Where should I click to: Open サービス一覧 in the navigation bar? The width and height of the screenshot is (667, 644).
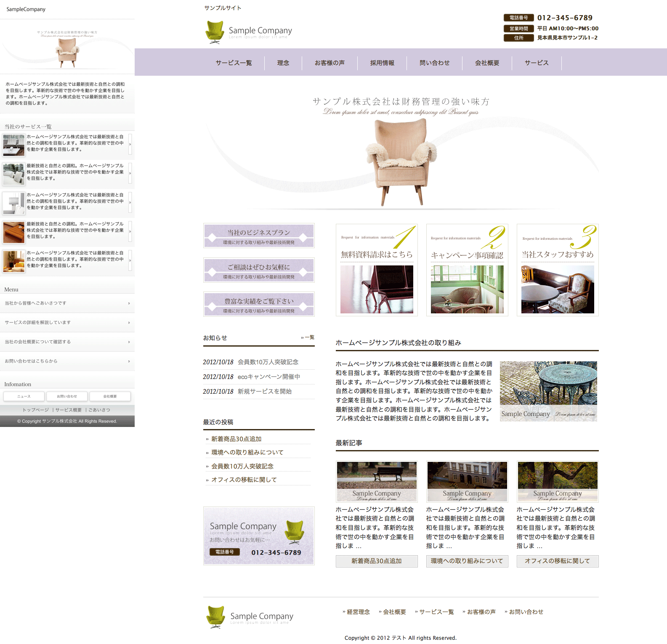(234, 63)
